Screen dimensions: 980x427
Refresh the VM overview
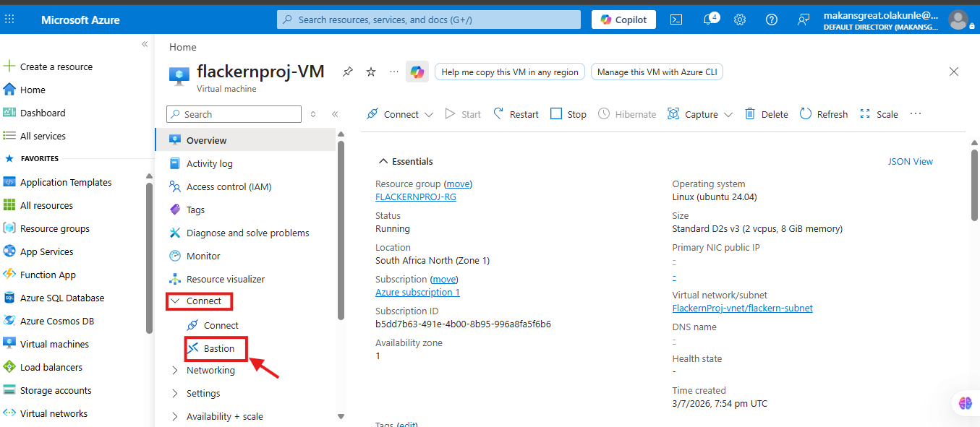[x=824, y=114]
